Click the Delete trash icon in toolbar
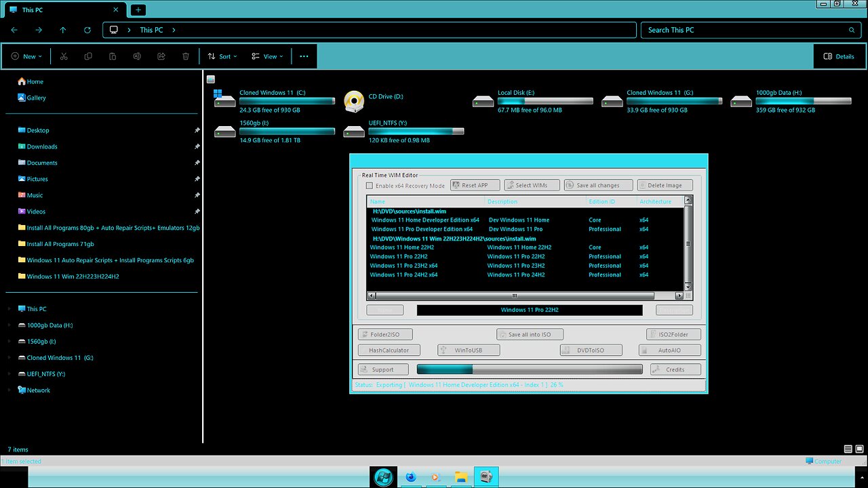This screenshot has width=868, height=488. coord(186,56)
